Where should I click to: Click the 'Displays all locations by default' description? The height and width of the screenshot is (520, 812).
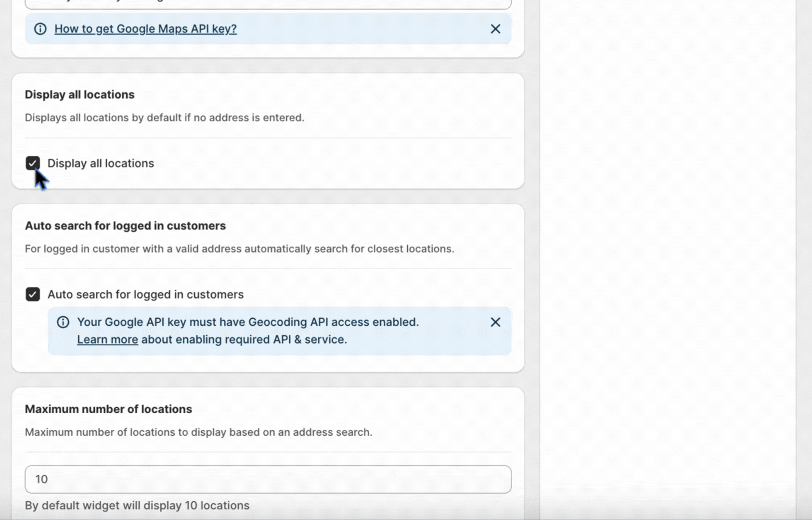tap(164, 117)
